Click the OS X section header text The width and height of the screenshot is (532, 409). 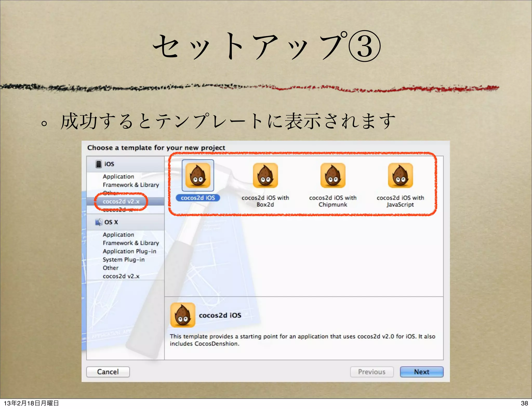[111, 222]
